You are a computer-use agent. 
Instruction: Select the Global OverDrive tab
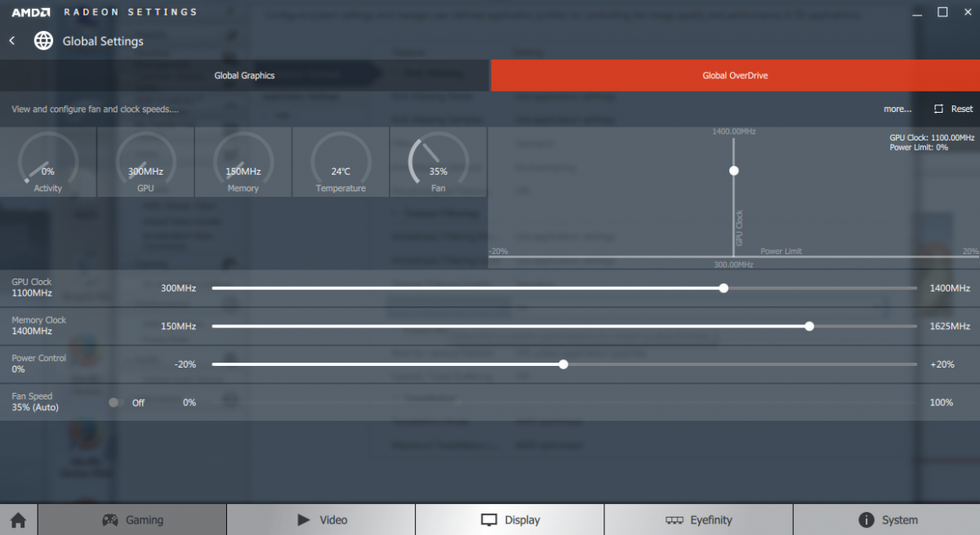(735, 75)
